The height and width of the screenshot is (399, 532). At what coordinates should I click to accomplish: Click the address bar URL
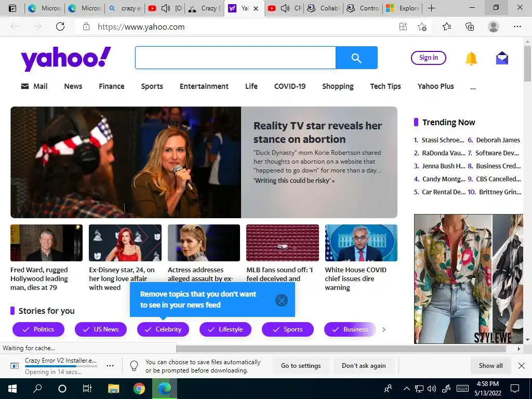(x=141, y=27)
